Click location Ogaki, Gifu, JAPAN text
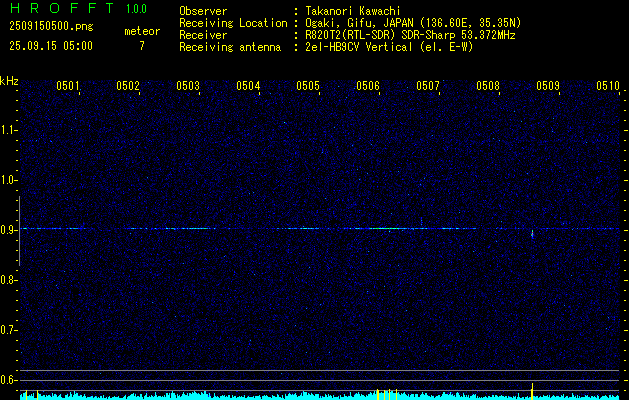Screen dimensions: 629x400 click(x=413, y=23)
